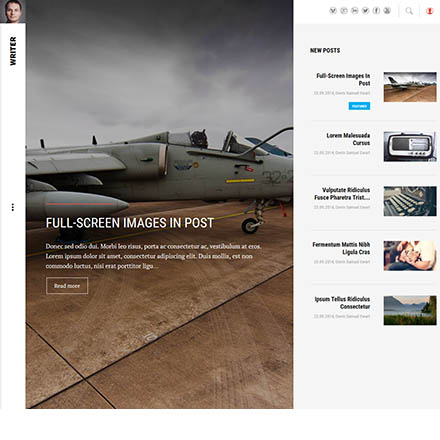Click the LinkedIn social icon

[355, 11]
